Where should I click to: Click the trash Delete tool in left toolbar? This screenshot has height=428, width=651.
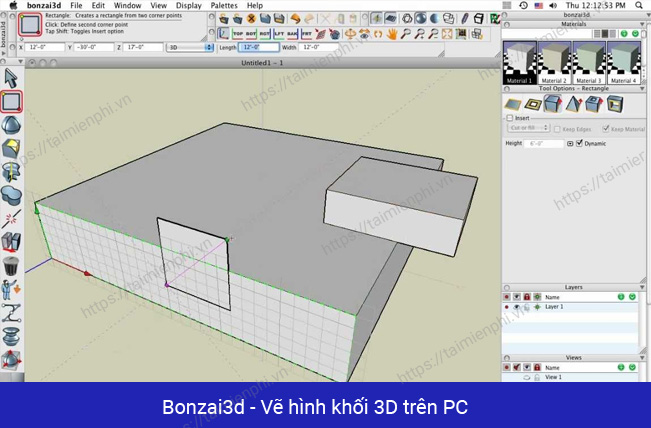(11, 265)
